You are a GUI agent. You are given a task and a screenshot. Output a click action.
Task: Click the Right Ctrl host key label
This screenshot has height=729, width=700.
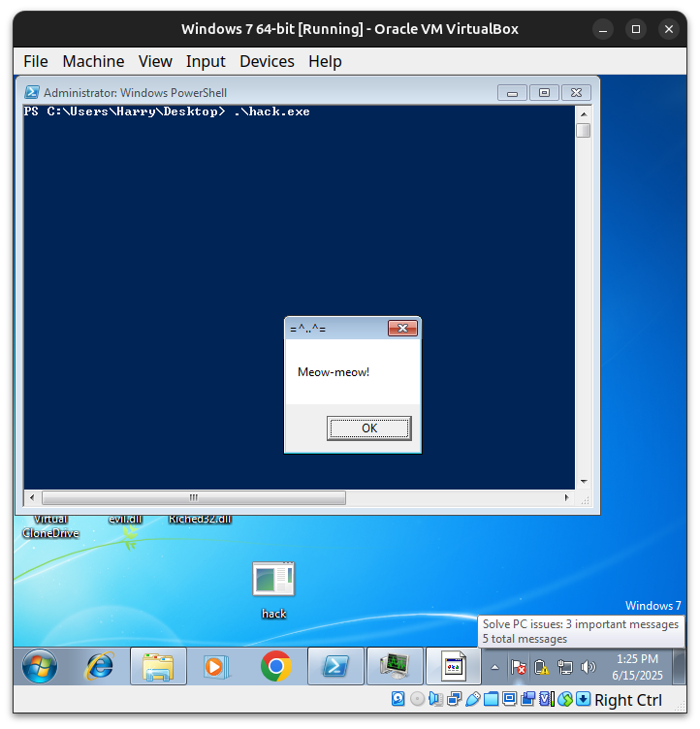point(628,700)
